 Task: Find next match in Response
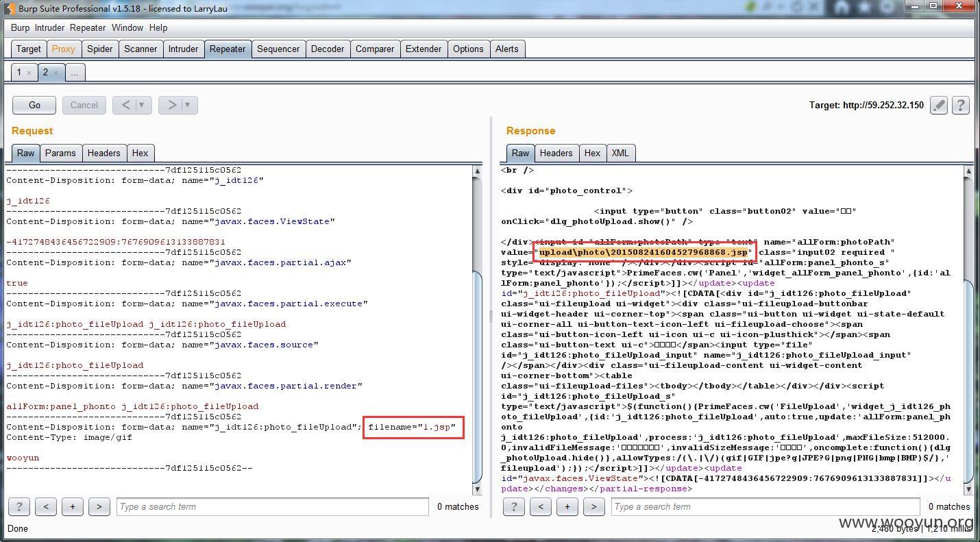pyautogui.click(x=593, y=506)
